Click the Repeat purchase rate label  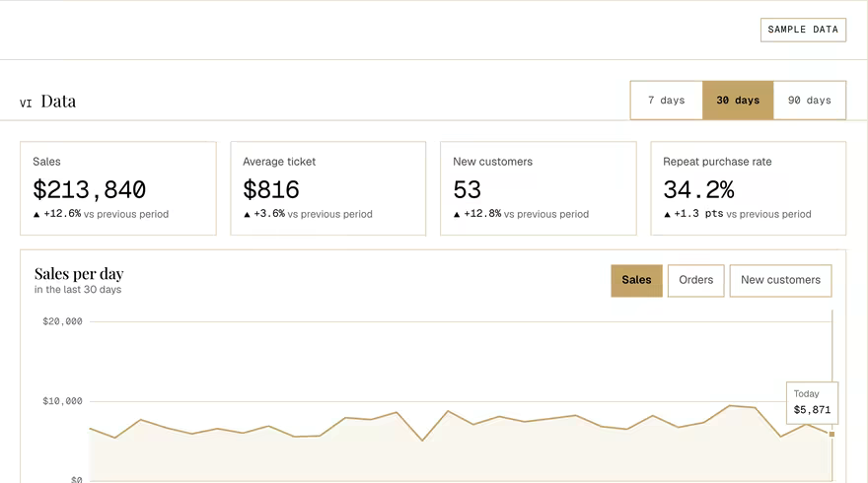click(717, 162)
